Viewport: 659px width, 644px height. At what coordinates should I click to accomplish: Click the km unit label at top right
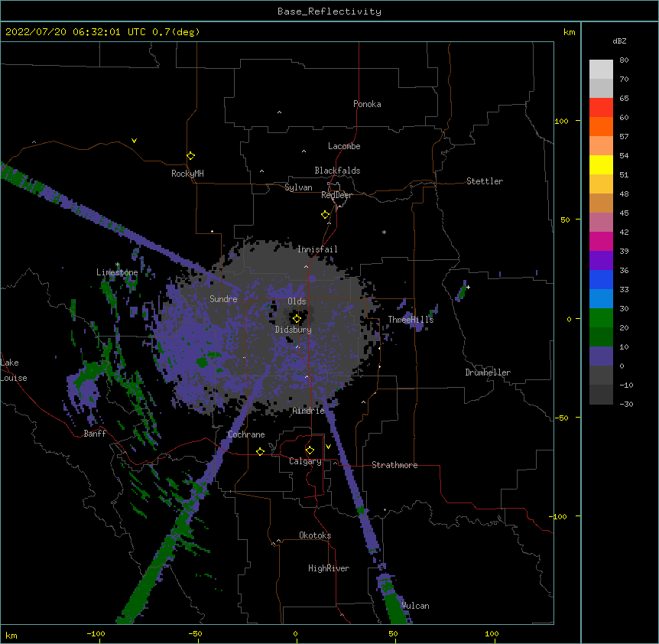569,32
